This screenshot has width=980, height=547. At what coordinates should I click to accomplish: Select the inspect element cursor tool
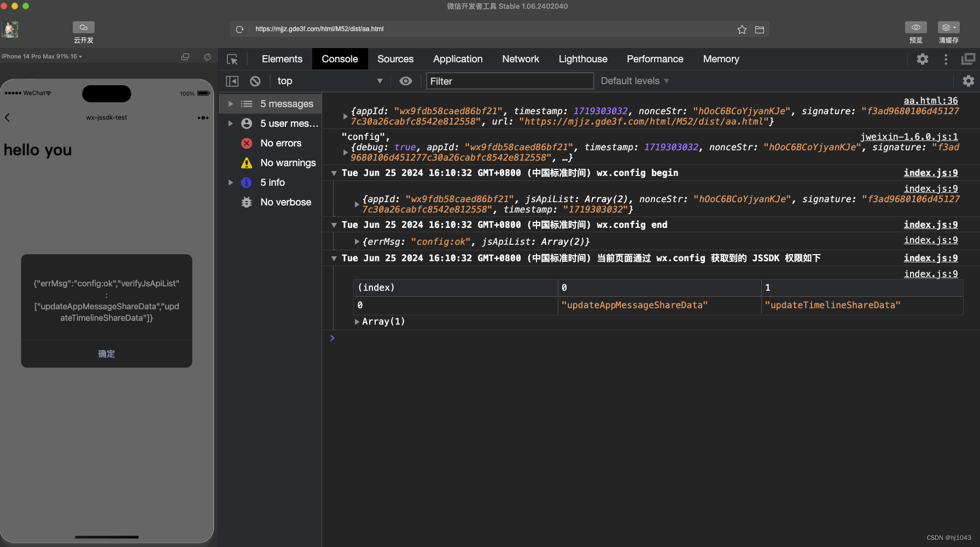[232, 58]
